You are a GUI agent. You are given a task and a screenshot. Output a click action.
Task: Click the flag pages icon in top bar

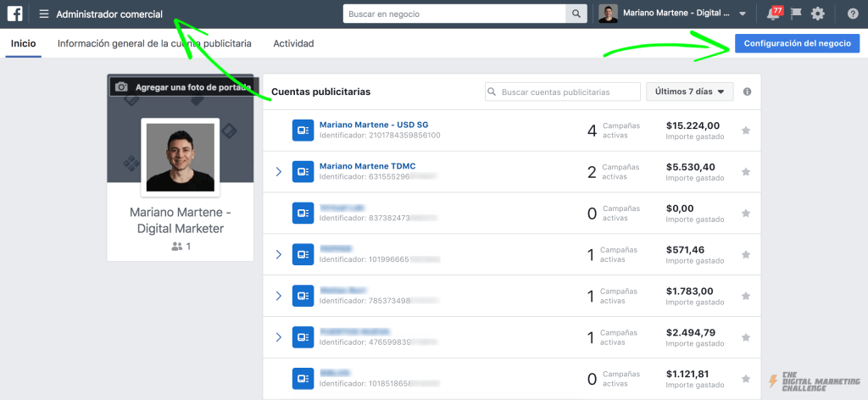[797, 14]
